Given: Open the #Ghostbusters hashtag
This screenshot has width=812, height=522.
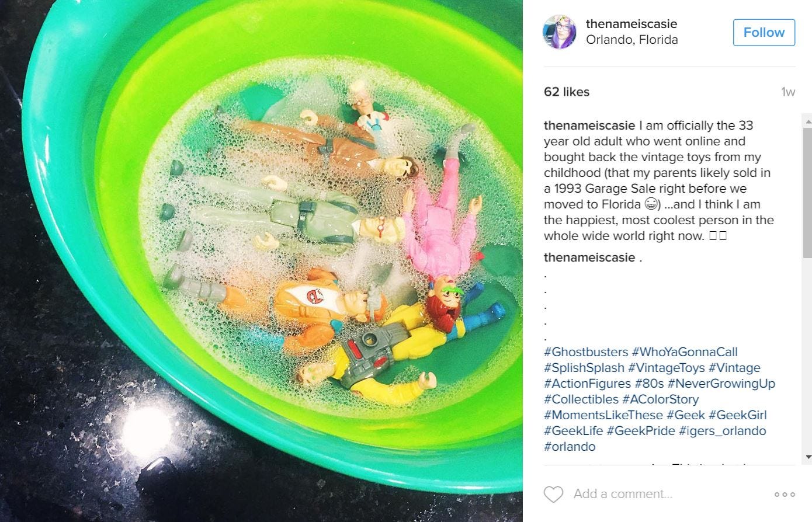Looking at the screenshot, I should point(586,352).
